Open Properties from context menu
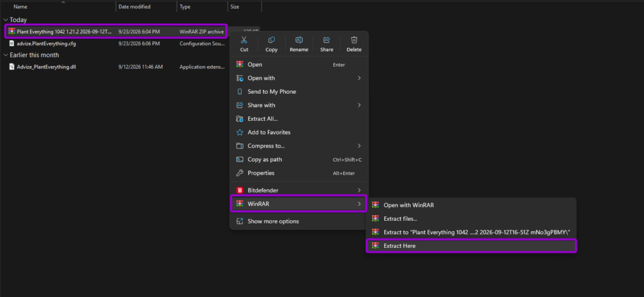Viewport: 644px width, 297px height. click(299, 173)
